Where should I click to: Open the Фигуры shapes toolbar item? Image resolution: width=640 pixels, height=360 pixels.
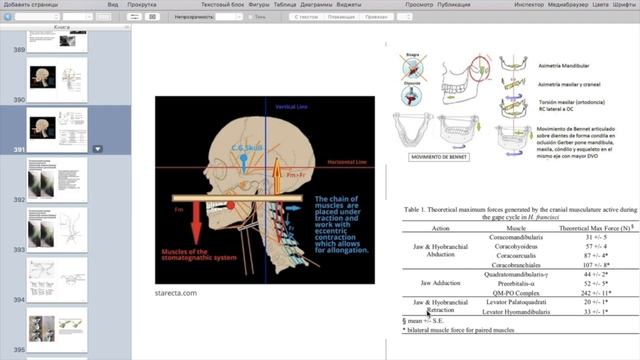[x=259, y=4]
